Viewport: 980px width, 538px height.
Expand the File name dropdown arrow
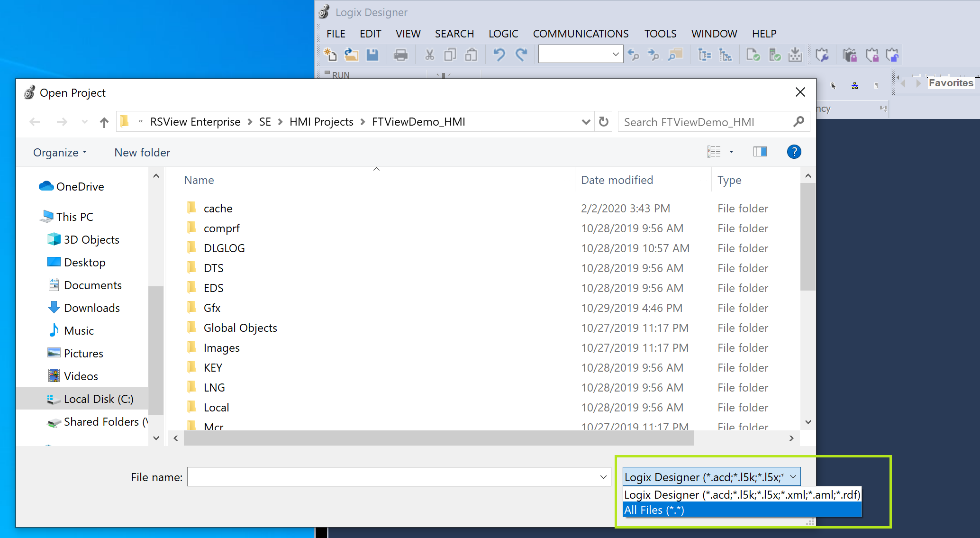tap(603, 477)
